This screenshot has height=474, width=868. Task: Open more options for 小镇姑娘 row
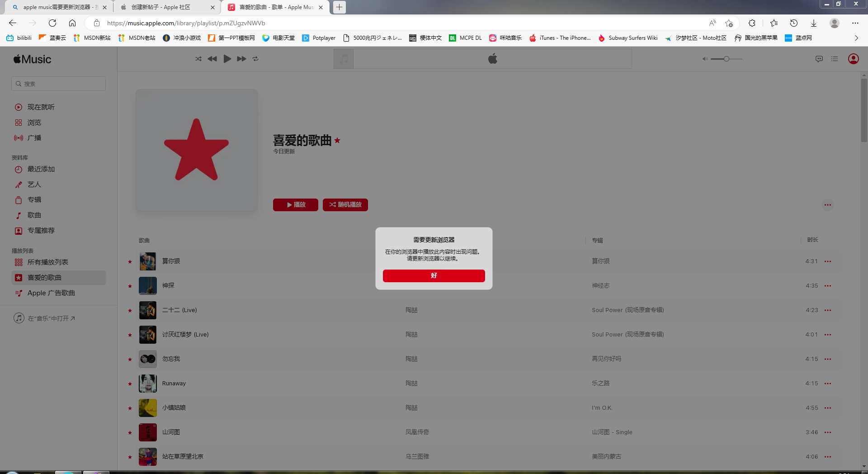pyautogui.click(x=828, y=408)
